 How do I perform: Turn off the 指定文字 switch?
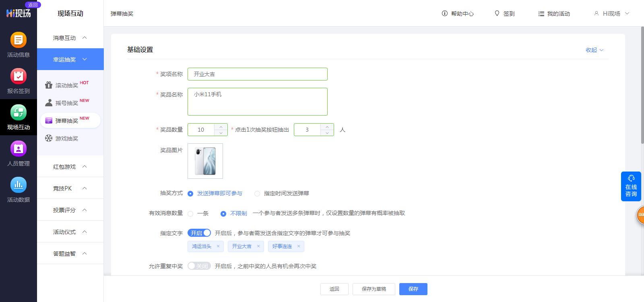tap(199, 233)
